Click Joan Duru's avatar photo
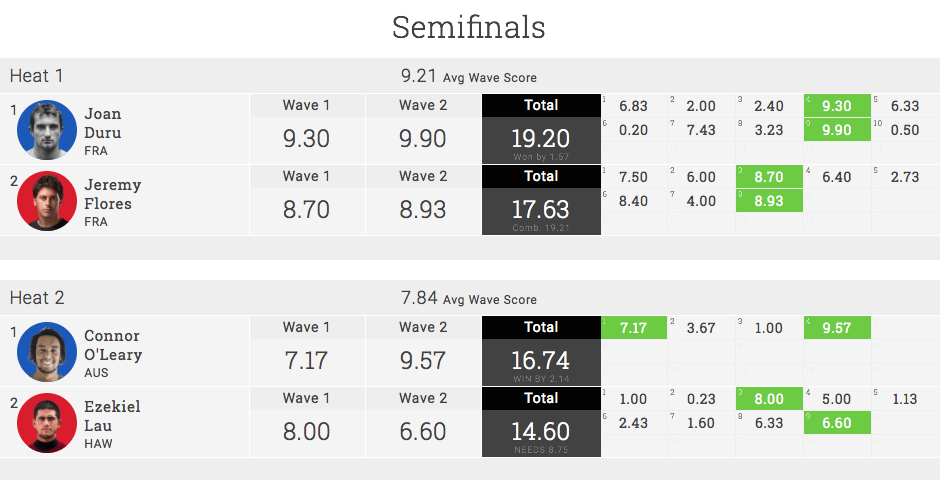This screenshot has height=480, width=943. click(x=47, y=129)
